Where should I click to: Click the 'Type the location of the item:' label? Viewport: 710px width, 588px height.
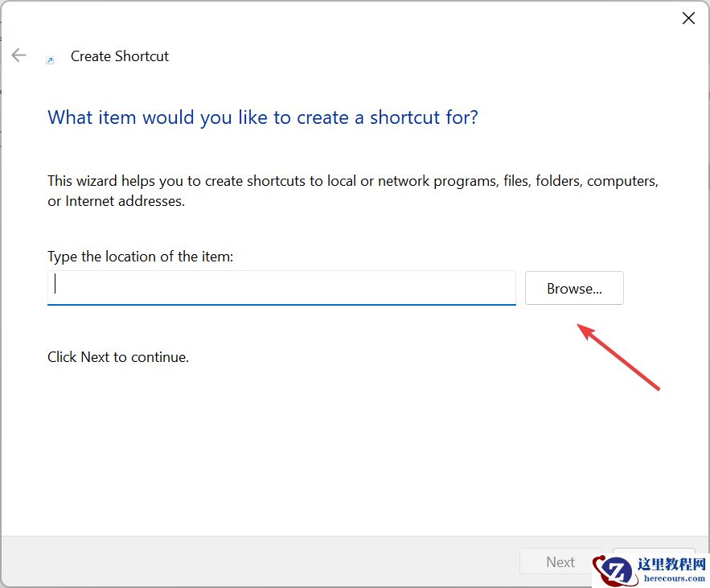(x=141, y=257)
